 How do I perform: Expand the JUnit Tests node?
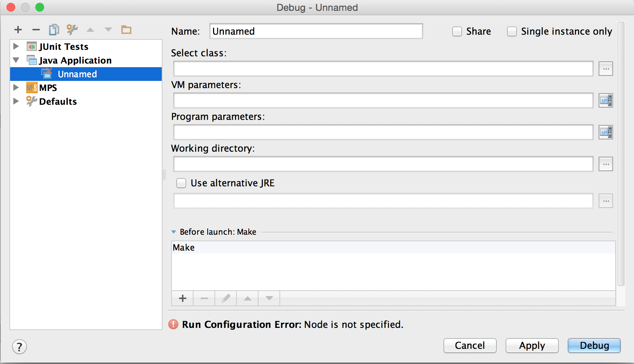[16, 46]
